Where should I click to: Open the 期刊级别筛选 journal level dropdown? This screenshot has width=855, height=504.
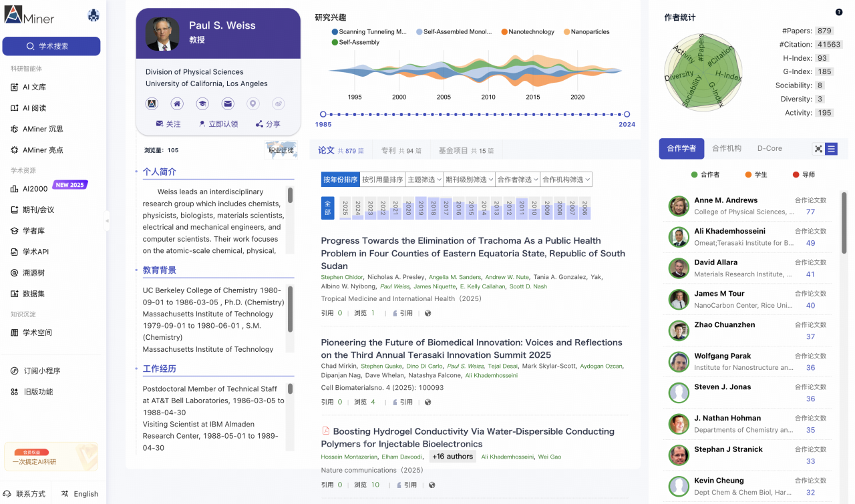tap(470, 180)
